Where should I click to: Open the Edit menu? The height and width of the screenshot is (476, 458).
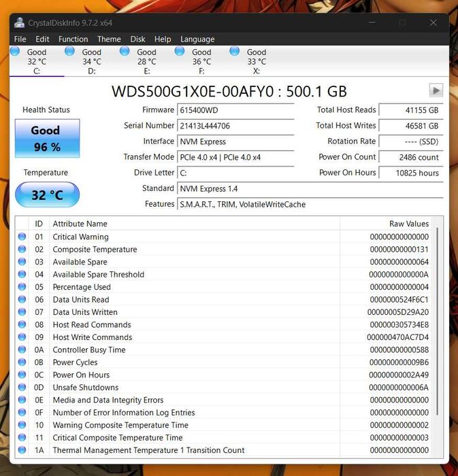pos(42,39)
